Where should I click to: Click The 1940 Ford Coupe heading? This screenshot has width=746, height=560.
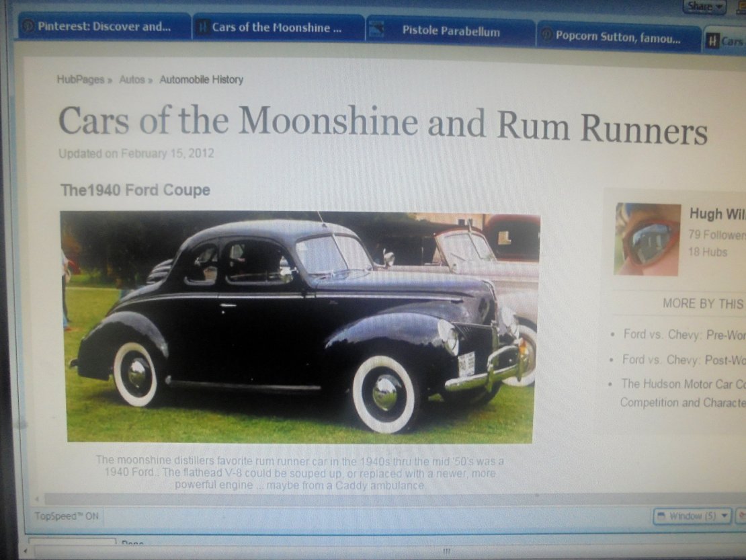(135, 190)
